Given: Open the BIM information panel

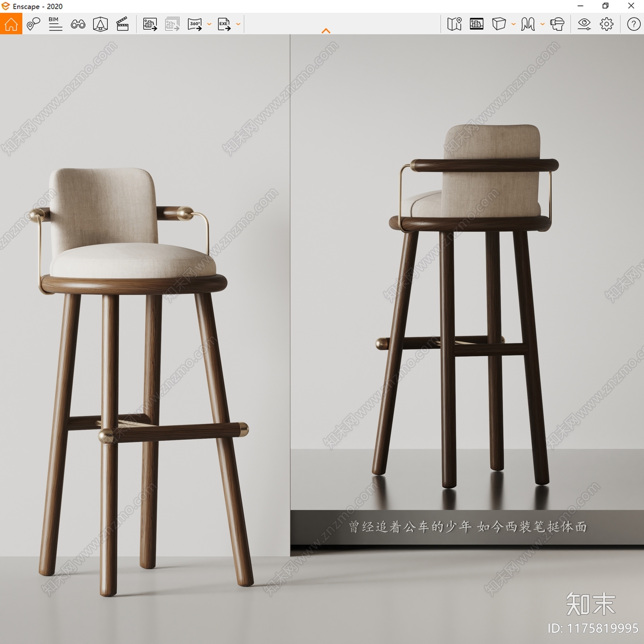Looking at the screenshot, I should coord(56,24).
